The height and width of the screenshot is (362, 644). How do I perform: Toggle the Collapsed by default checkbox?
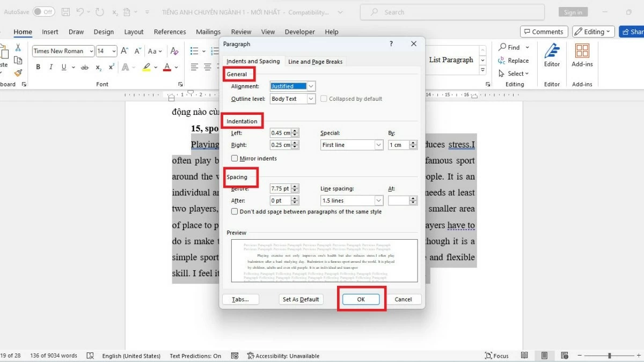coord(324,99)
